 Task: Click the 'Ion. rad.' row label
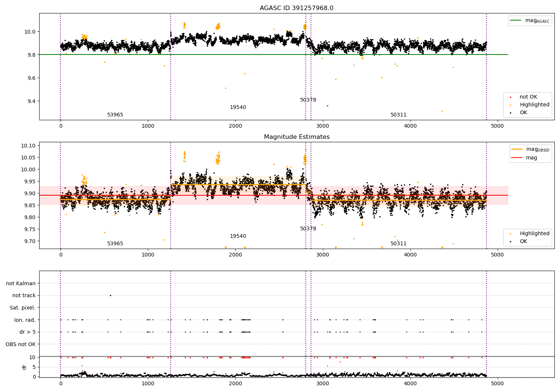click(25, 320)
